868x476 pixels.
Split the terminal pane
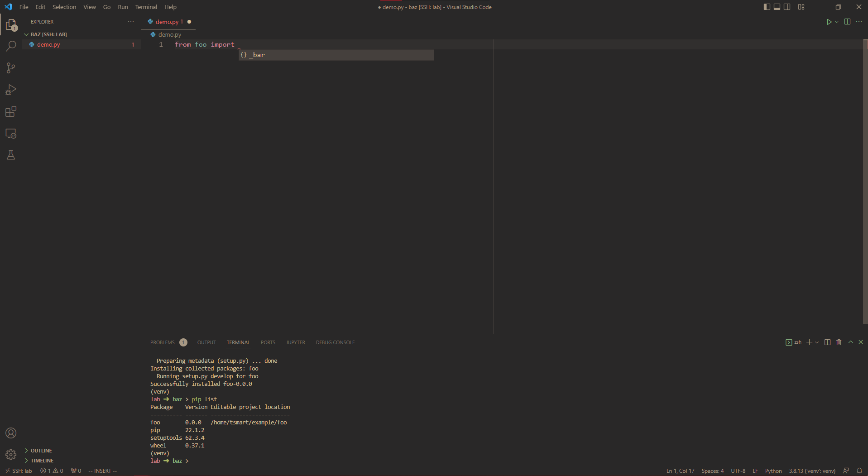tap(828, 342)
